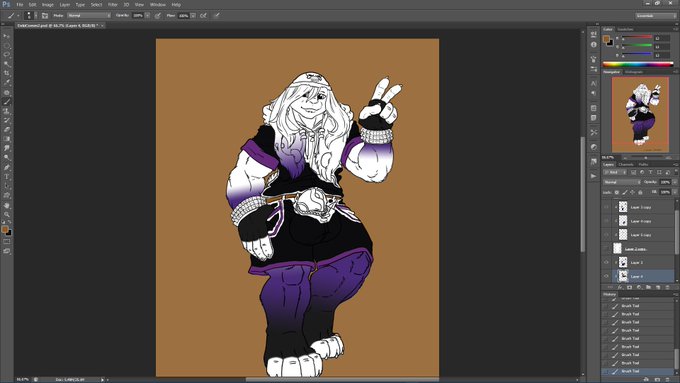Screen dimensions: 680x383
Task: Delete current history state trash icon
Action: click(x=668, y=379)
